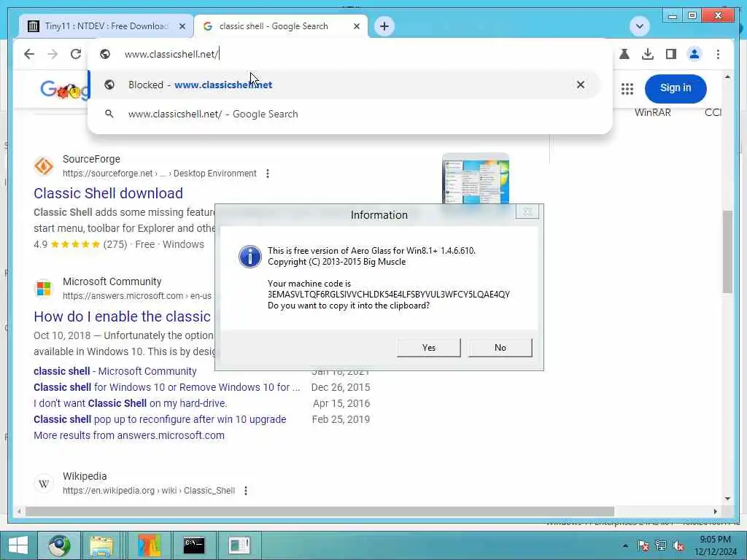The height and width of the screenshot is (560, 747).
Task: Open SourceForge result options three dots
Action: coord(268,174)
